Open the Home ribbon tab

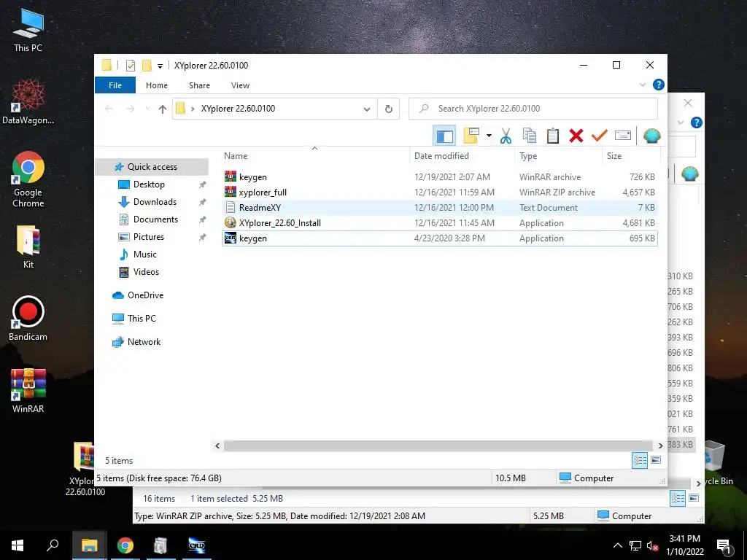pos(157,85)
